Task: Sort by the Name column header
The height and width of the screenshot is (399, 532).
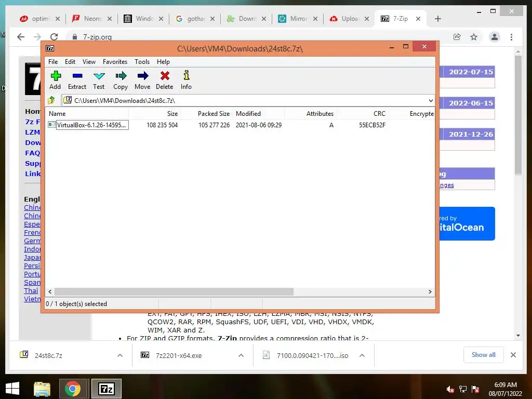Action: coord(87,114)
